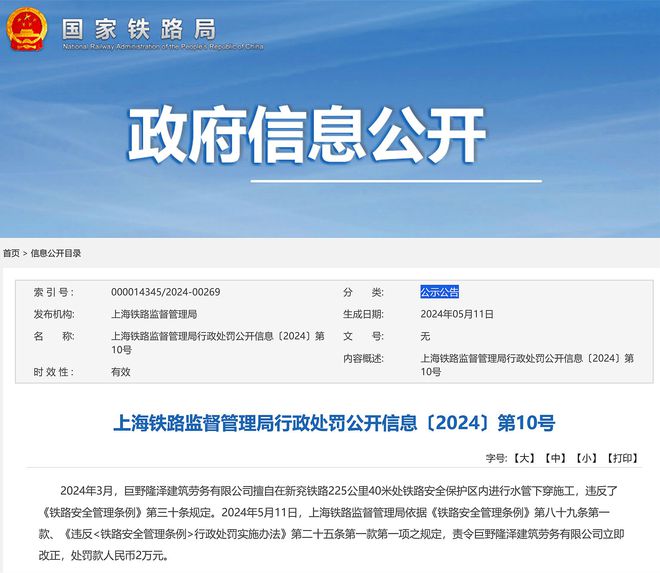Click the 生成日期 field label

point(363,314)
